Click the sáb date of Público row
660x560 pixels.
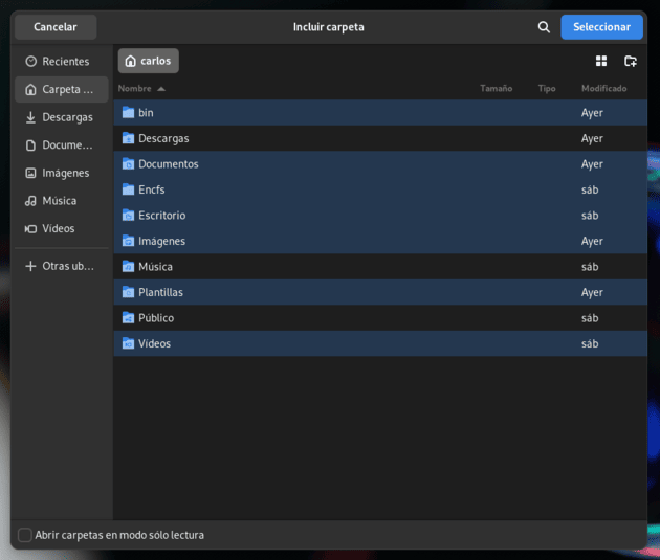590,318
